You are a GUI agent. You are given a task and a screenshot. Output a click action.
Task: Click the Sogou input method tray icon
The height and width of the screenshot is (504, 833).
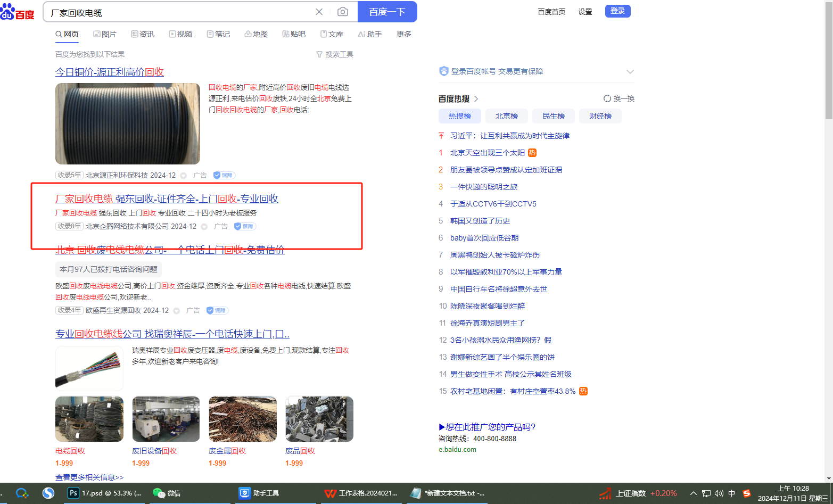746,493
